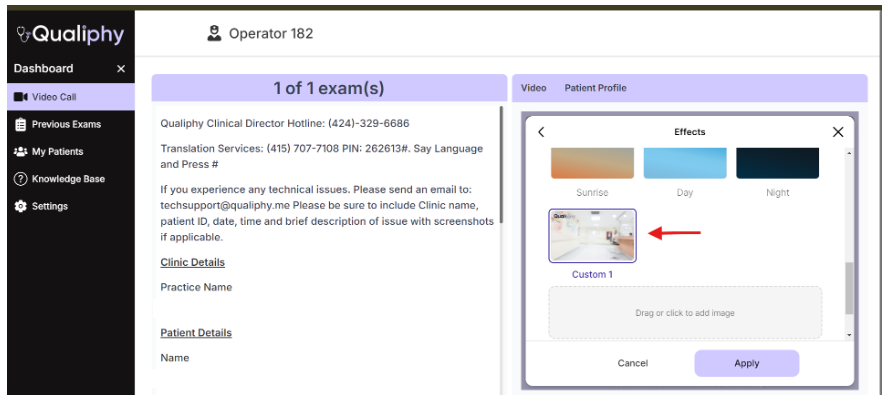The width and height of the screenshot is (888, 408).
Task: Select the Sunrise background effect
Action: [x=592, y=164]
